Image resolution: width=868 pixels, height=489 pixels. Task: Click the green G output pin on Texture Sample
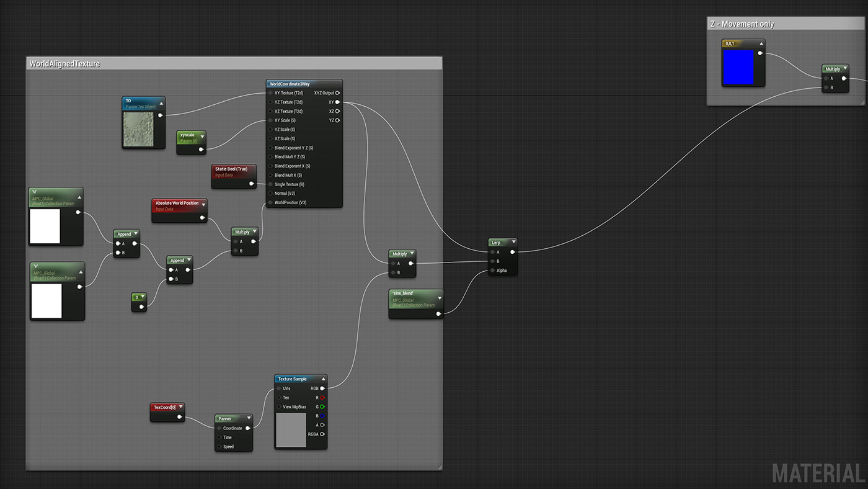pyautogui.click(x=322, y=407)
